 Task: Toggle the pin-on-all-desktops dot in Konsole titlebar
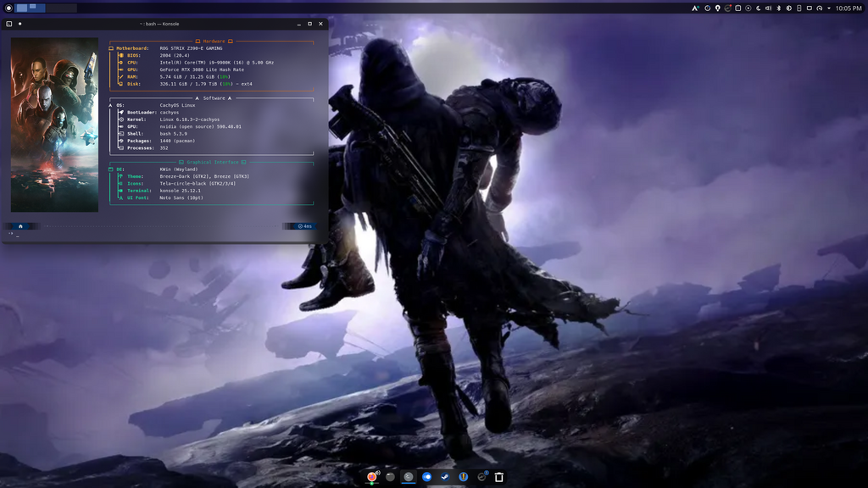[20, 24]
